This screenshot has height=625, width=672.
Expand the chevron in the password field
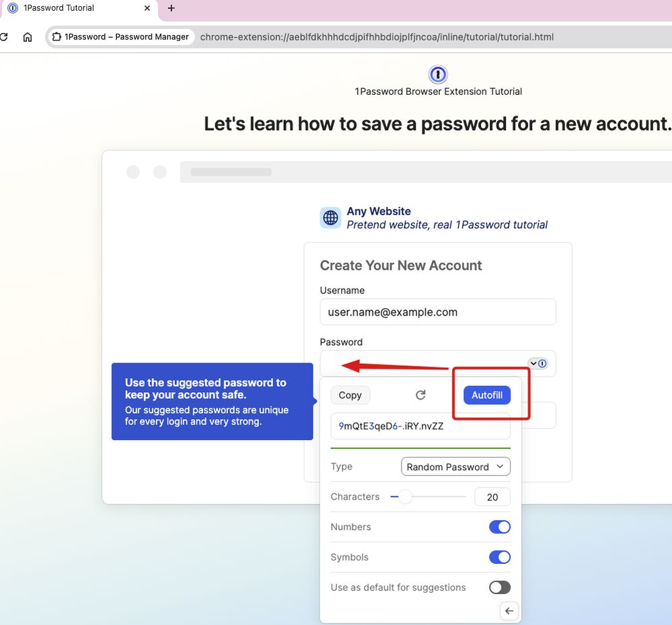pos(533,363)
